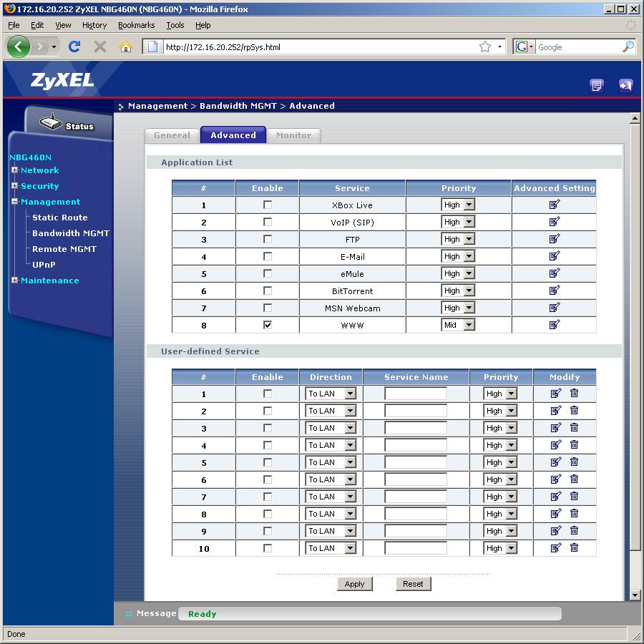Viewport: 644px width, 644px height.
Task: Focus the Google search box
Action: (578, 47)
